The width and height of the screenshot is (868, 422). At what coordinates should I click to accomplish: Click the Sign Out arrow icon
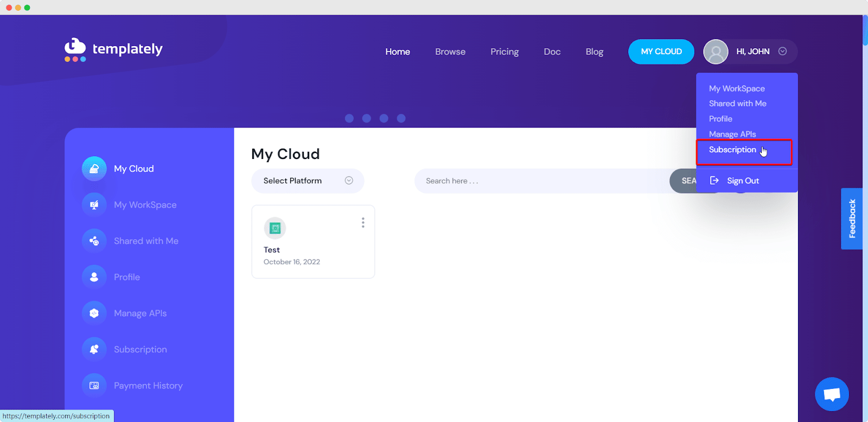714,181
